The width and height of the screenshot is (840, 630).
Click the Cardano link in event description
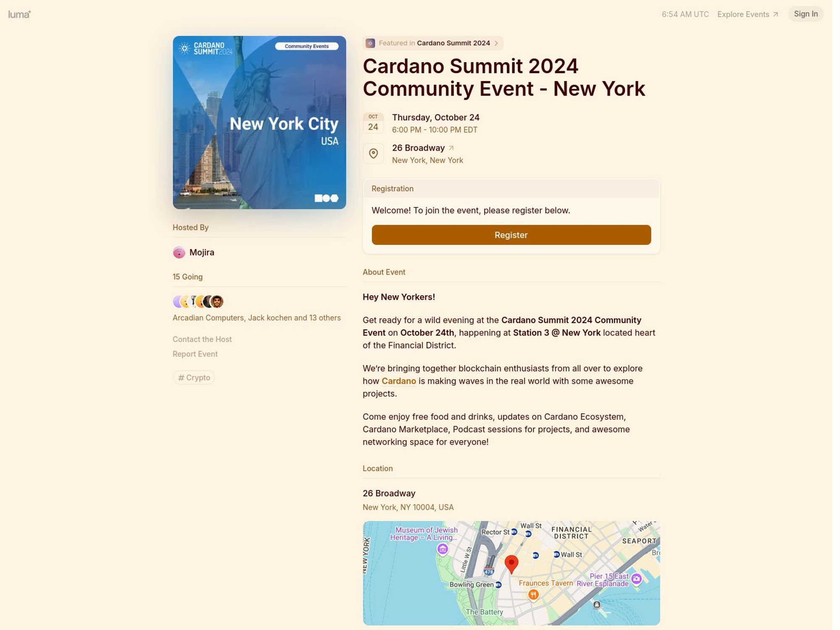398,381
